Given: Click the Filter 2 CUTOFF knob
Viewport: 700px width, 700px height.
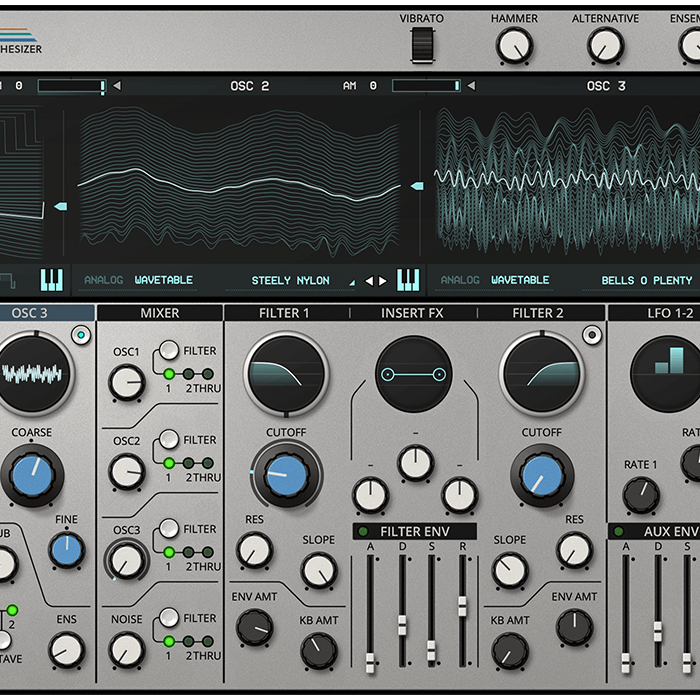Looking at the screenshot, I should (x=542, y=475).
